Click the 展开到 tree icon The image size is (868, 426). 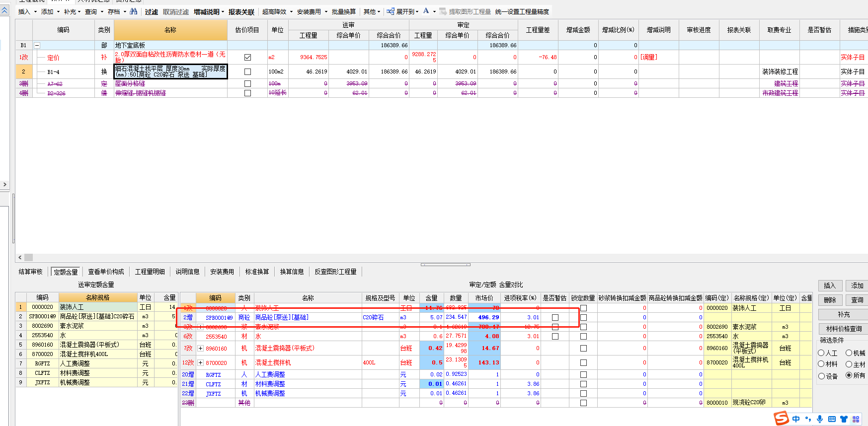[391, 11]
